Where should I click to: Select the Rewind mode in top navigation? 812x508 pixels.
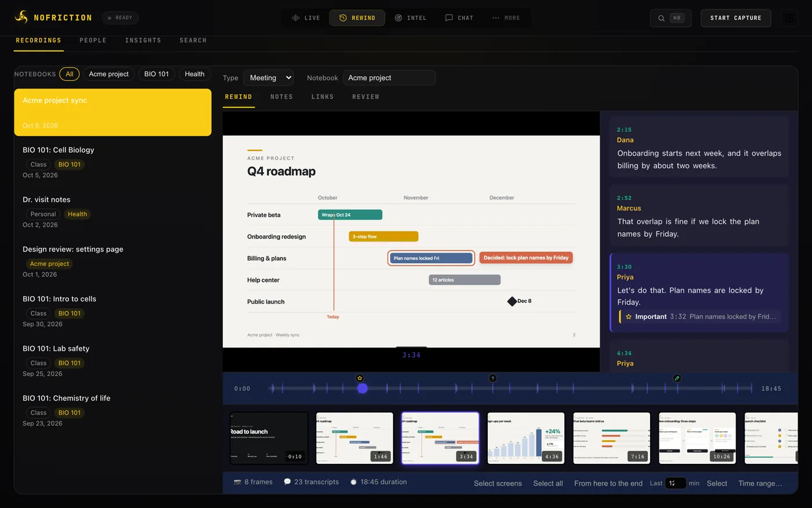357,18
